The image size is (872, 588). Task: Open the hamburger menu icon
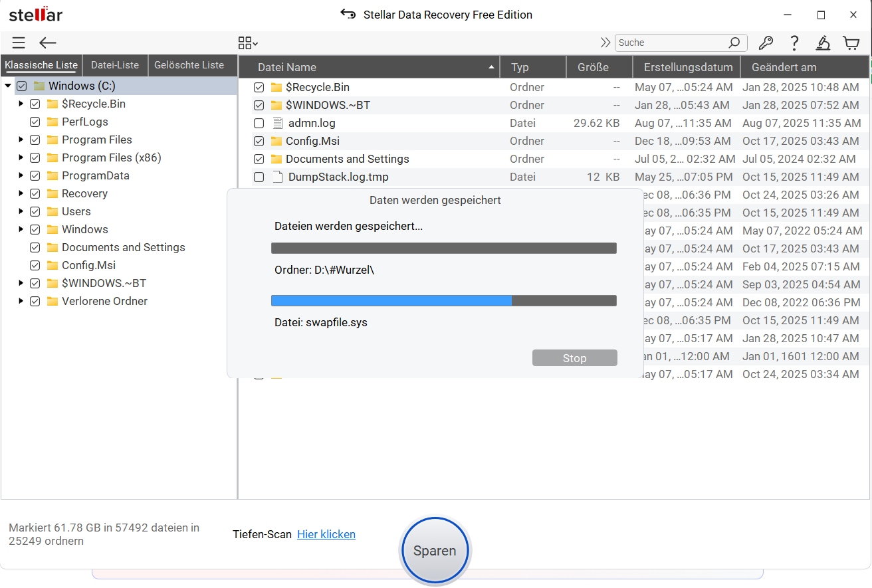click(19, 43)
